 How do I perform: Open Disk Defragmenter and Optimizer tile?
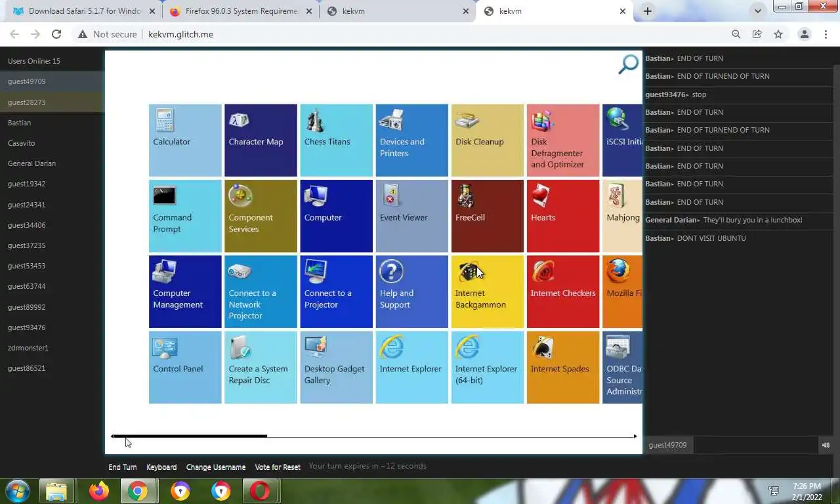pos(563,140)
